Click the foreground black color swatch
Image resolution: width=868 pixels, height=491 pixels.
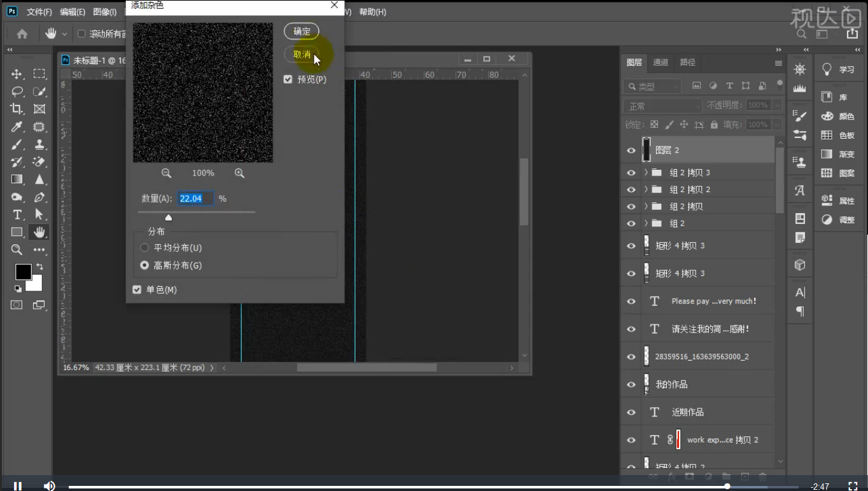[x=24, y=272]
